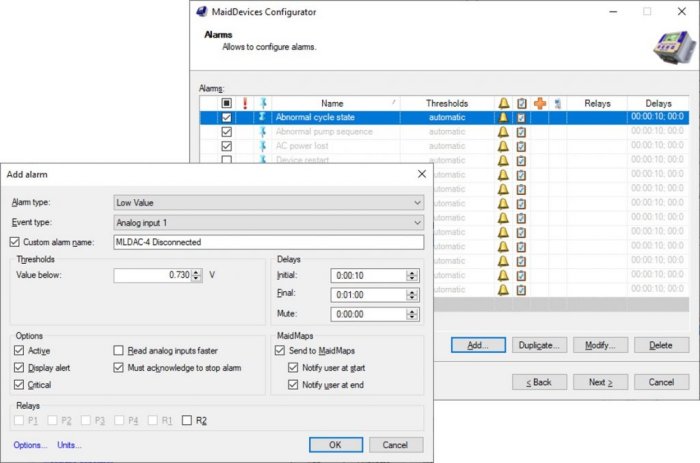Click the Value below stepper arrows

[197, 275]
